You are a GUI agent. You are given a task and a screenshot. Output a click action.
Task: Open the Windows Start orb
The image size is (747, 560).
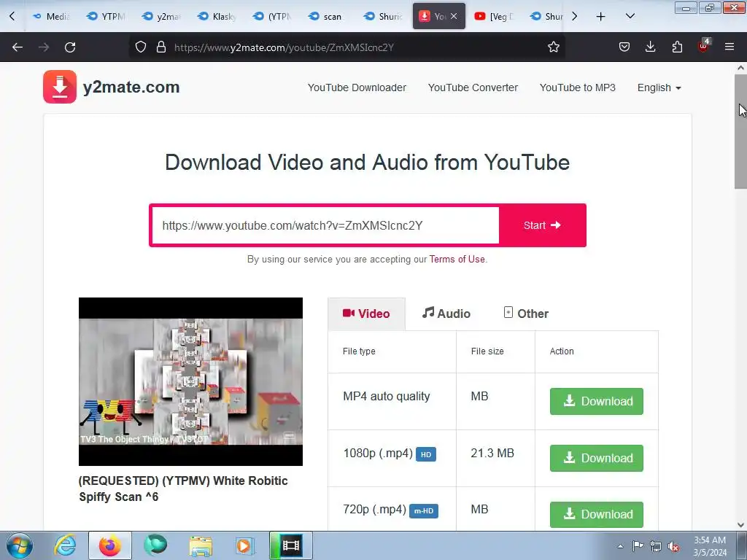[x=20, y=545]
